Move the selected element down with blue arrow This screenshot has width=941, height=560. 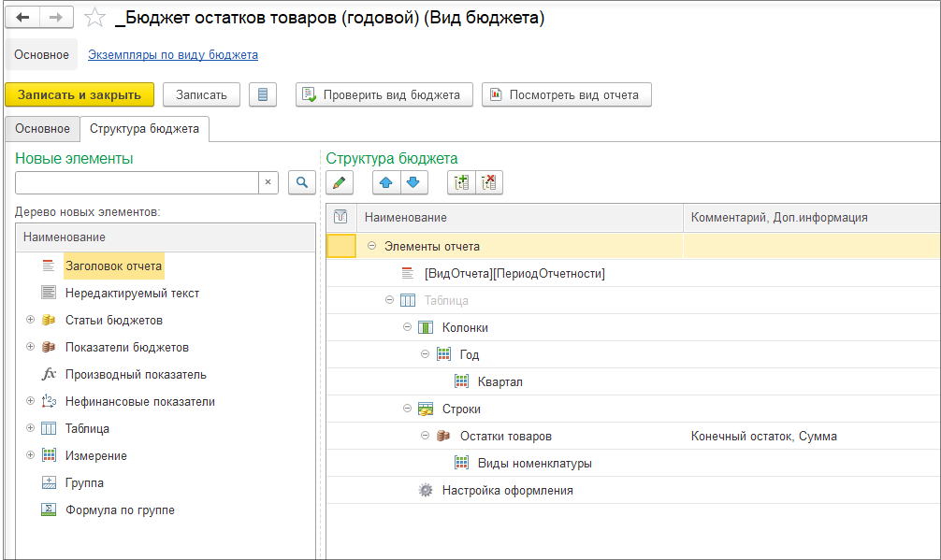point(413,183)
